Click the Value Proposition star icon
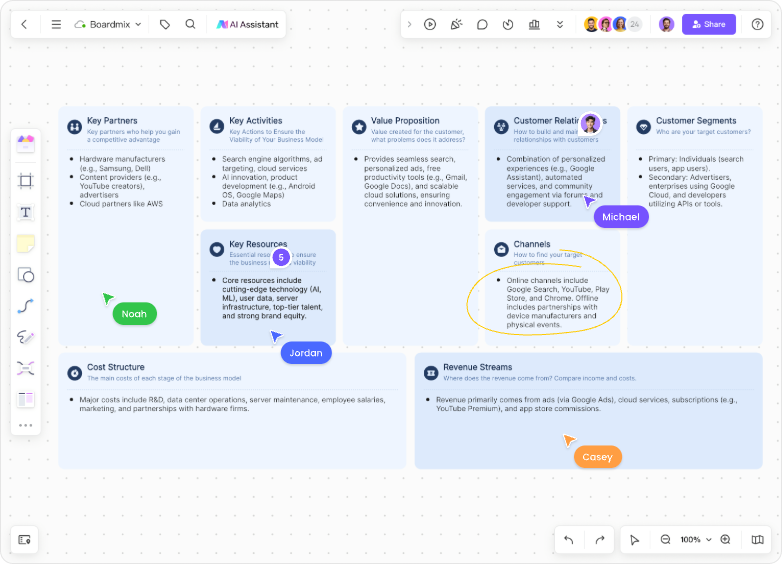 tap(359, 127)
